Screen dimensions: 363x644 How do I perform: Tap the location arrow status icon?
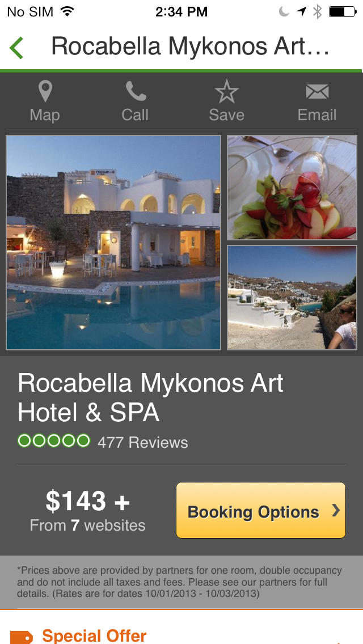coord(301,12)
